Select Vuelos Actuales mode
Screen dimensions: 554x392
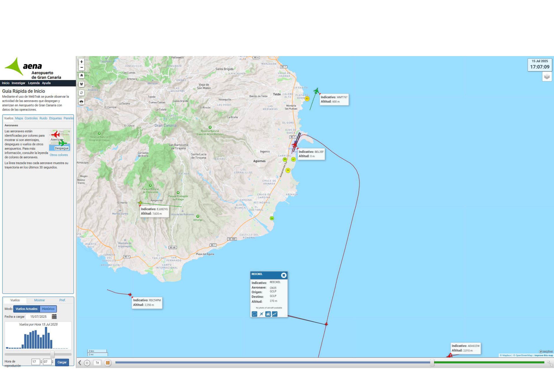click(x=27, y=309)
